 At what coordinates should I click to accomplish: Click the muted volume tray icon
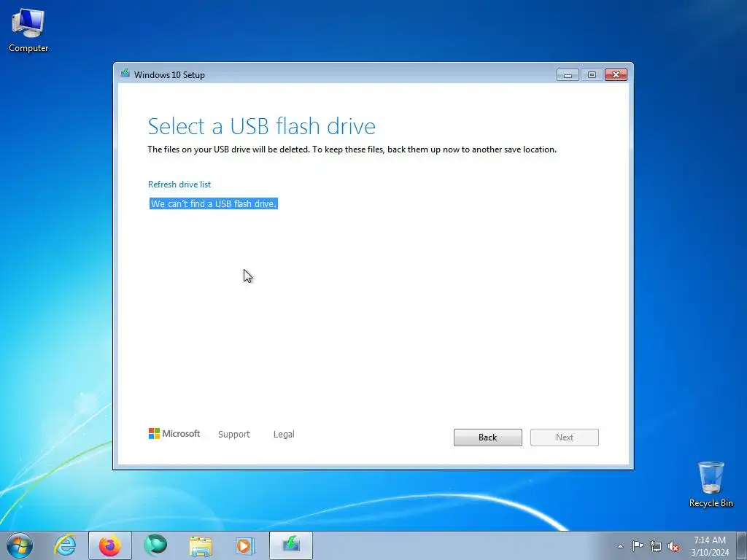point(673,546)
